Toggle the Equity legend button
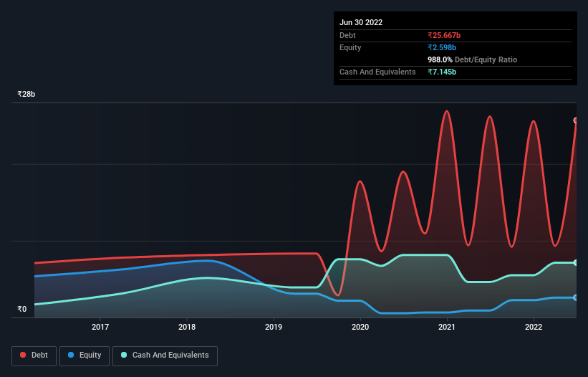 (85, 355)
